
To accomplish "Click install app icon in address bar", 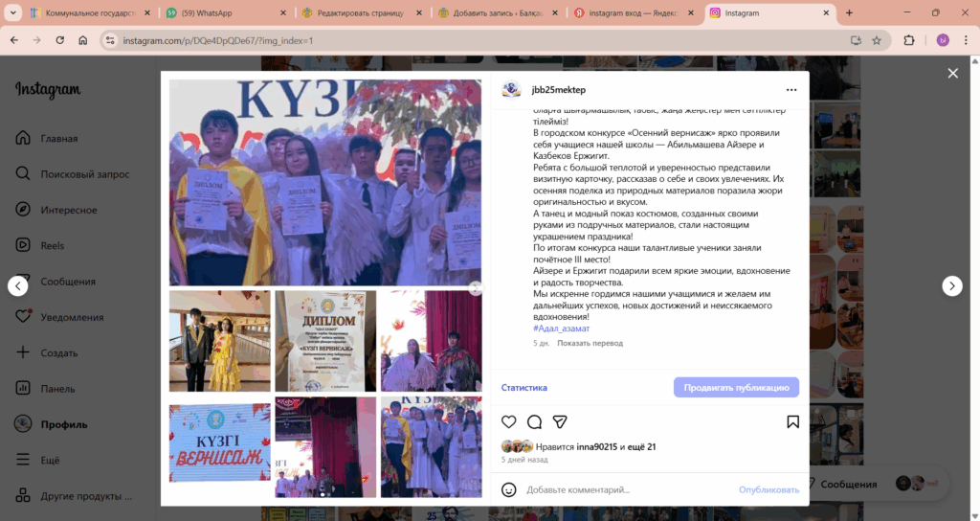I will pos(856,40).
